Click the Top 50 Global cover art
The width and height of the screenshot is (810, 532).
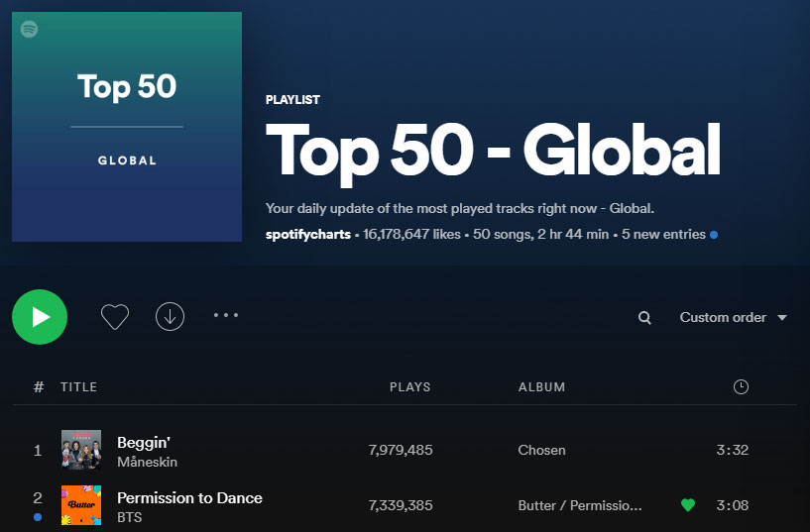[x=127, y=127]
